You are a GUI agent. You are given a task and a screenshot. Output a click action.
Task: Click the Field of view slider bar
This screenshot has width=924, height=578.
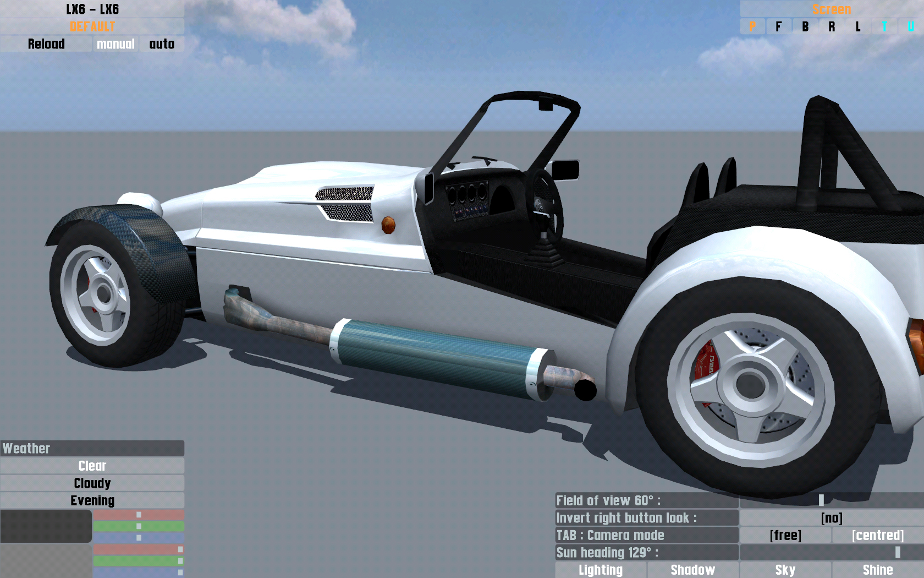832,500
